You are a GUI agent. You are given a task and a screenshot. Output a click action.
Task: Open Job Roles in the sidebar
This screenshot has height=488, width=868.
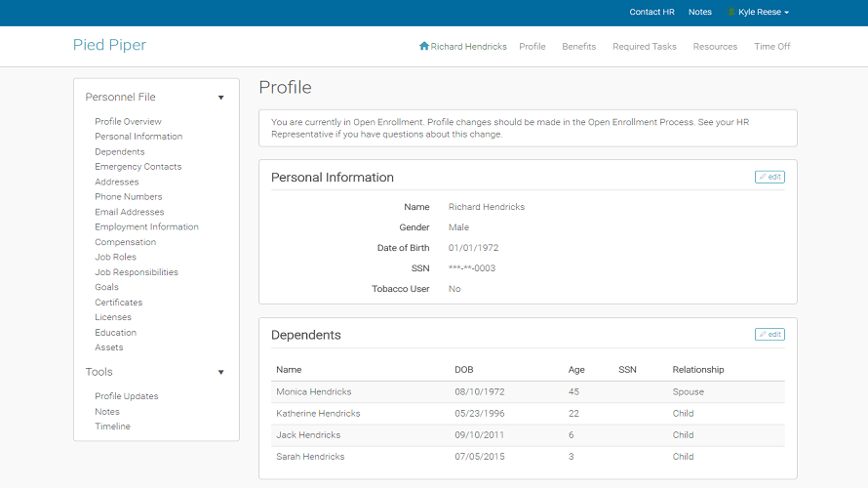point(115,257)
